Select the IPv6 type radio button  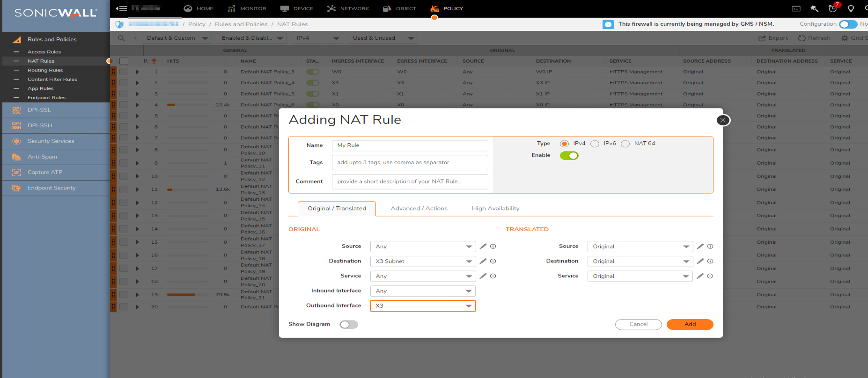click(595, 144)
